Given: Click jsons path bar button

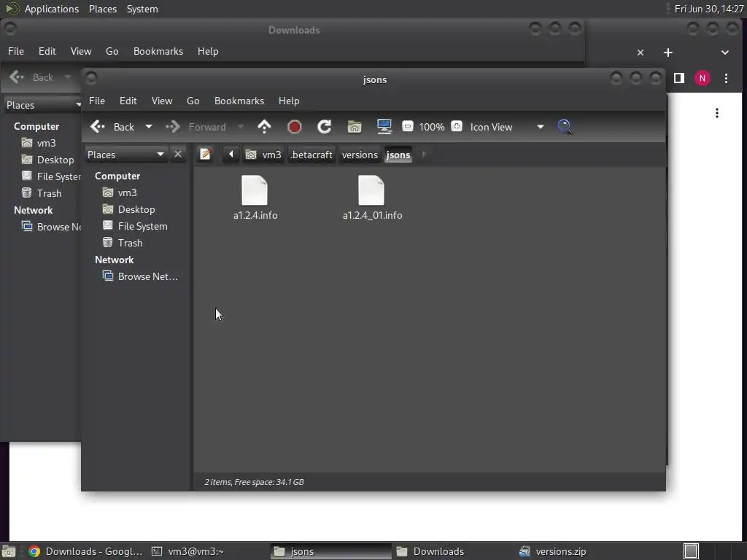Looking at the screenshot, I should [398, 155].
